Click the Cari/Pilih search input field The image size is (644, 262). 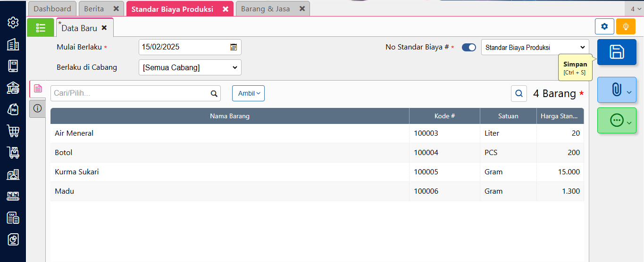pos(130,93)
